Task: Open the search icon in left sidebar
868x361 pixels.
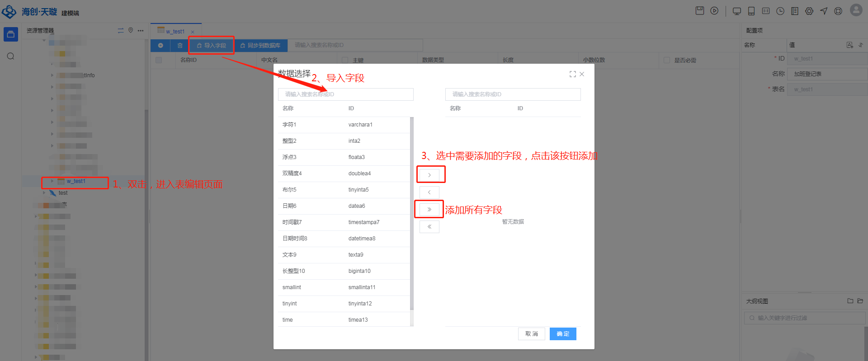Action: click(x=11, y=56)
